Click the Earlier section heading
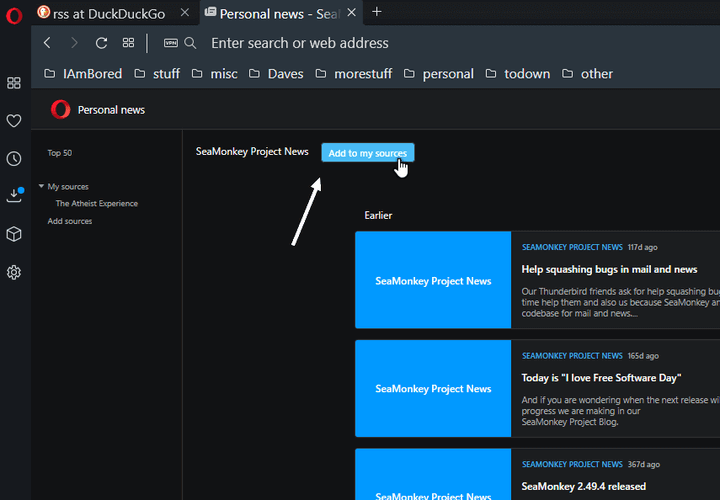 pos(378,215)
